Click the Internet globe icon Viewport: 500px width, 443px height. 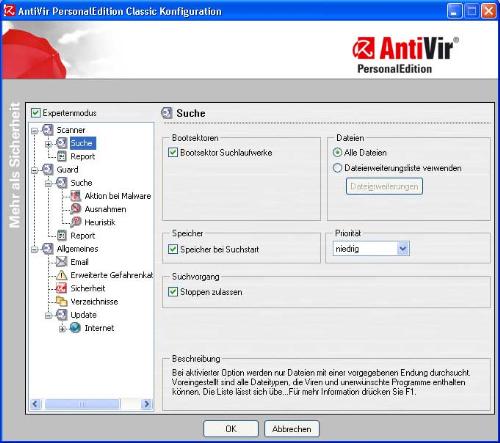point(75,328)
